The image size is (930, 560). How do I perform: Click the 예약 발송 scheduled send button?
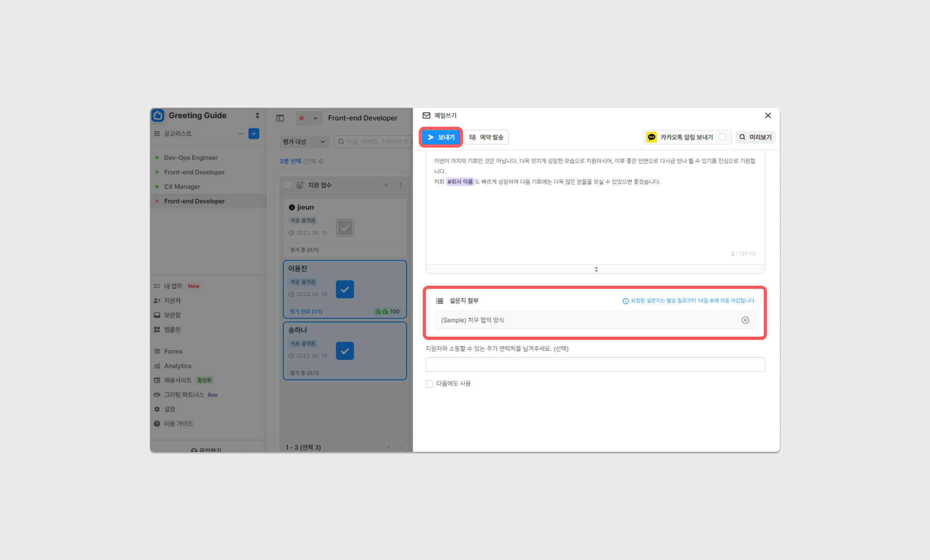[x=486, y=137]
